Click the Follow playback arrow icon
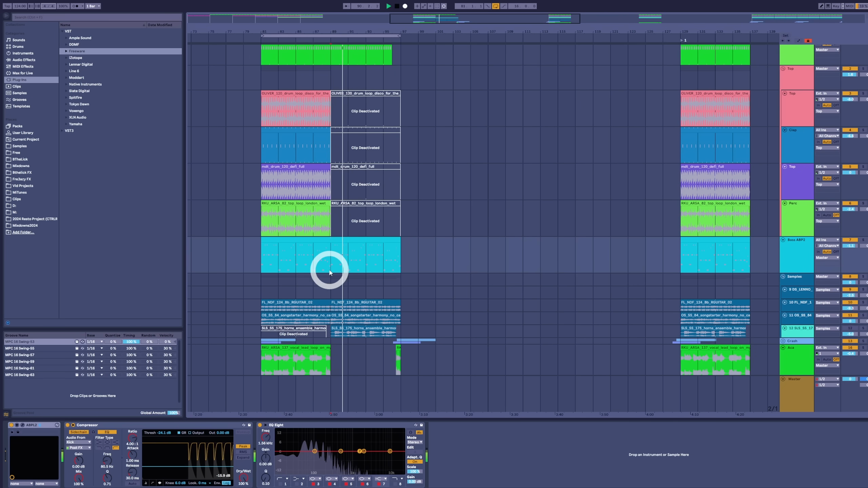This screenshot has height=488, width=868. [346, 6]
